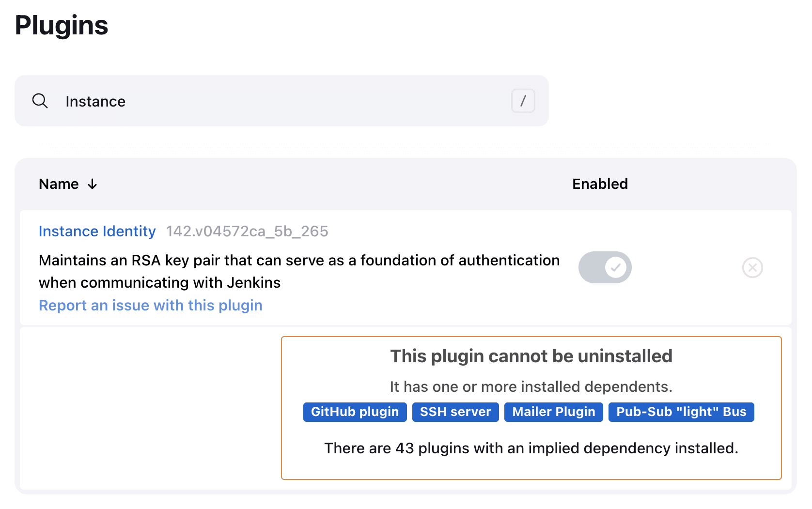Click the down arrow beside Name
Image resolution: width=812 pixels, height=509 pixels.
click(x=93, y=184)
